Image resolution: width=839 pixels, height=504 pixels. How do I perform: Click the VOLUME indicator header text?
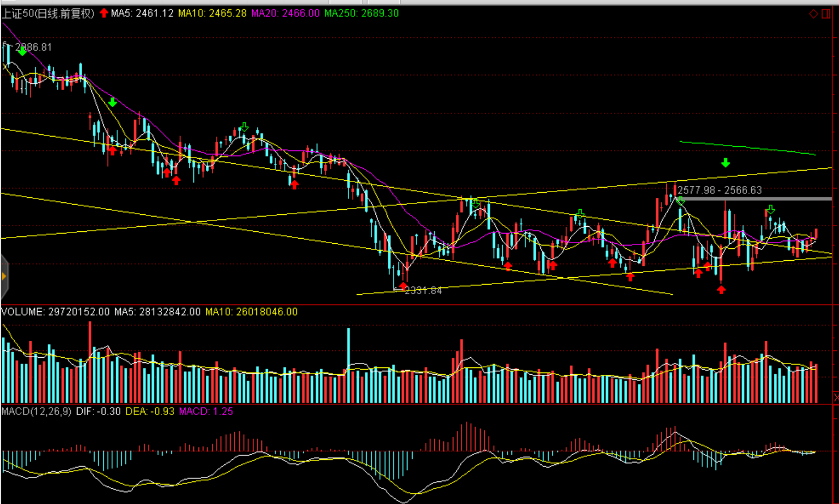56,312
